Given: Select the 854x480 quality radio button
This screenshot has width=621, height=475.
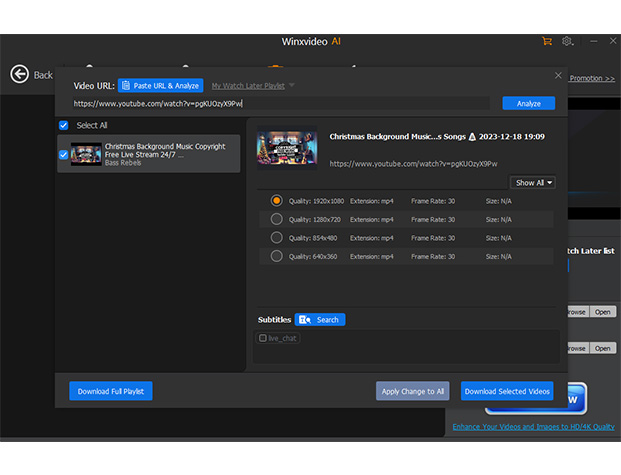Looking at the screenshot, I should click(277, 237).
